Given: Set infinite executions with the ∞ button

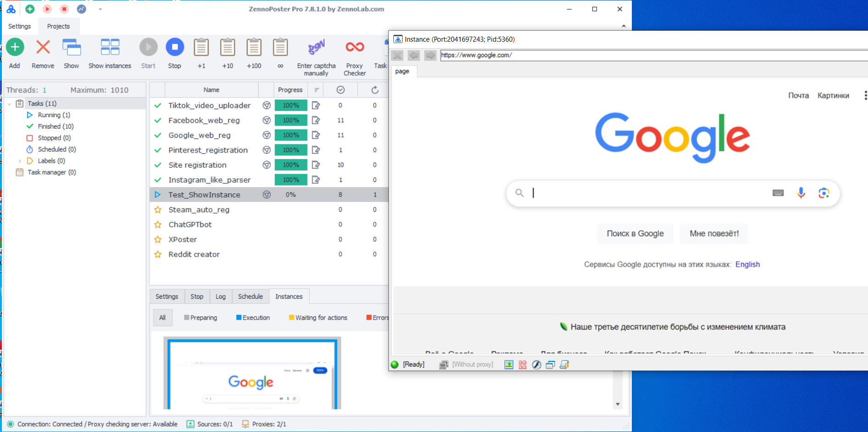Looking at the screenshot, I should [x=281, y=47].
